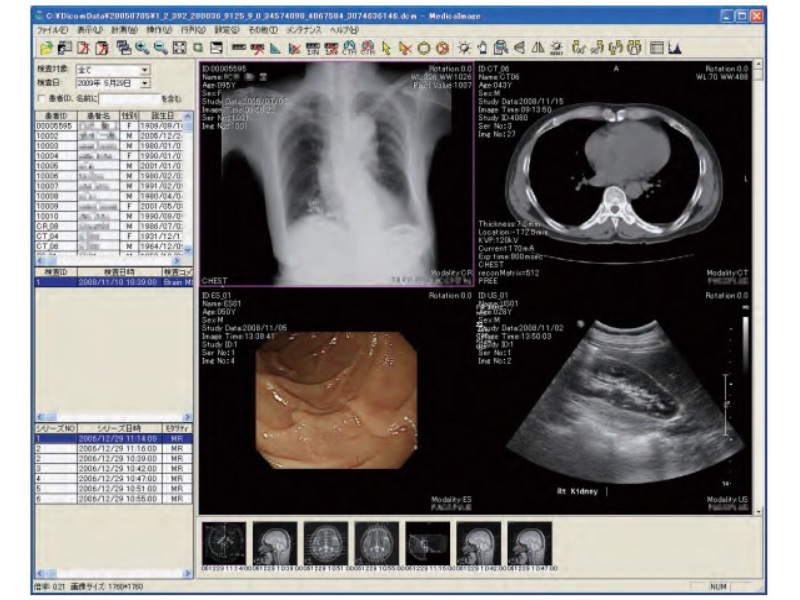
Task: Open the 検査対象 dropdown
Action: click(144, 69)
